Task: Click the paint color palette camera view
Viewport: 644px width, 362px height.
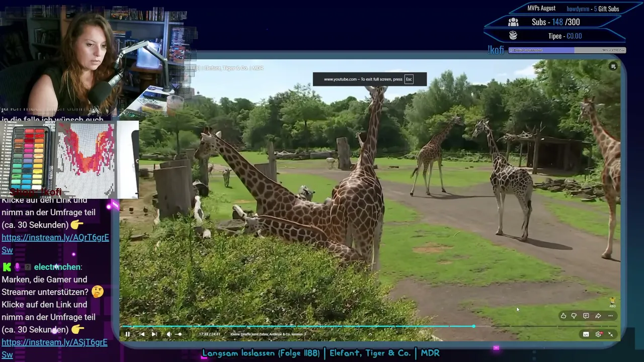Action: [x=30, y=159]
